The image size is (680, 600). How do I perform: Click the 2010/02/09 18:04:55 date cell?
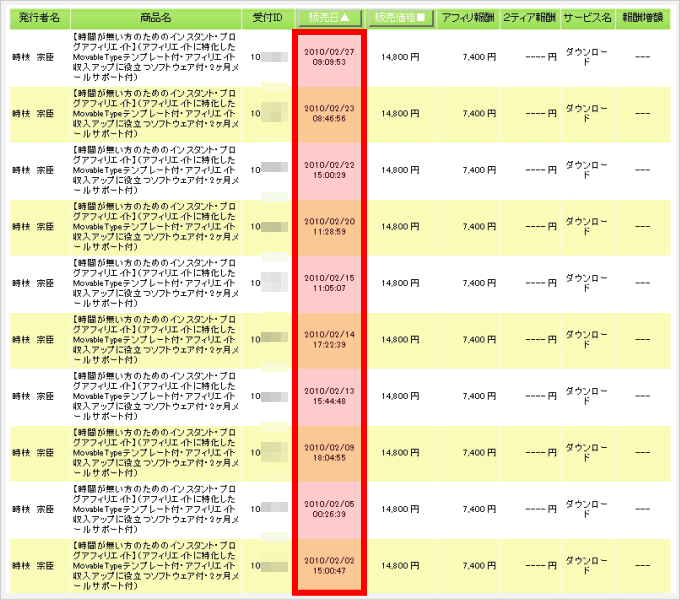click(x=329, y=452)
